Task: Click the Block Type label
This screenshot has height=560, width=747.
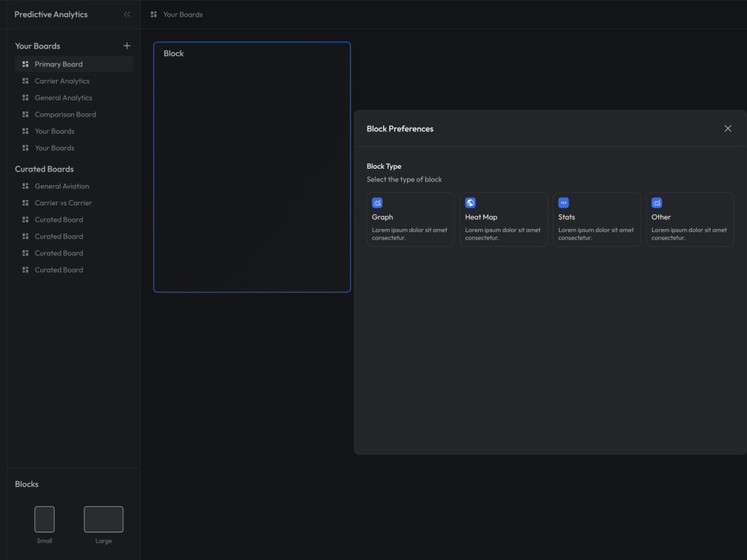Action: tap(384, 167)
